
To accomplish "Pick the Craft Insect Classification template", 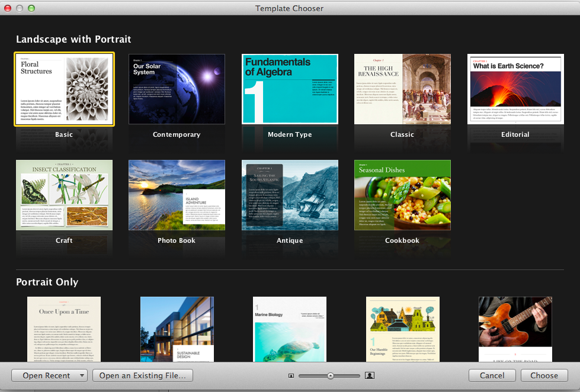I will click(x=65, y=195).
